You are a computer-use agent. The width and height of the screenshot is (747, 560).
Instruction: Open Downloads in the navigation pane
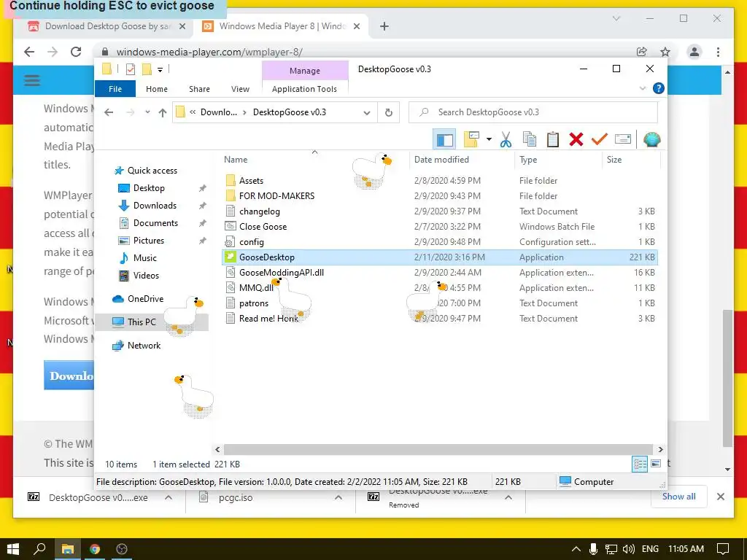(155, 206)
